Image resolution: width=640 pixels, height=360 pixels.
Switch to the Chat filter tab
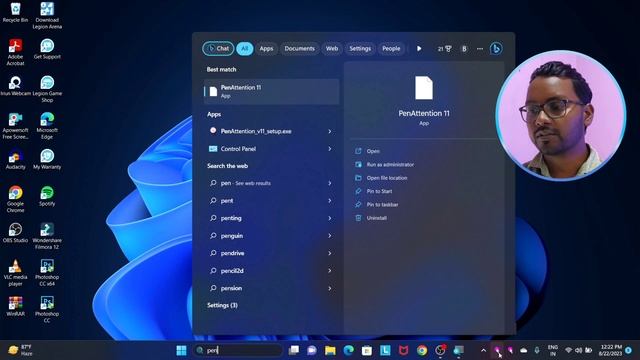pos(218,49)
